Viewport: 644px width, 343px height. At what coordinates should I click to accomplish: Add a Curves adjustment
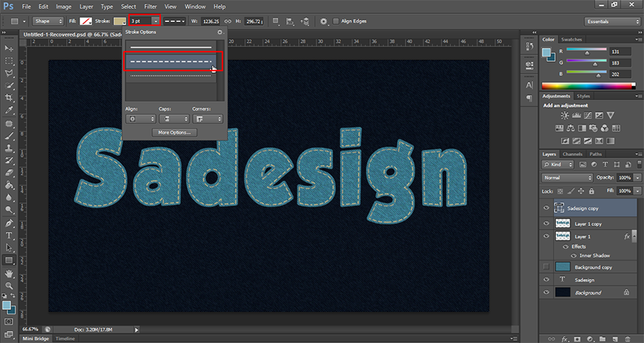click(x=588, y=116)
